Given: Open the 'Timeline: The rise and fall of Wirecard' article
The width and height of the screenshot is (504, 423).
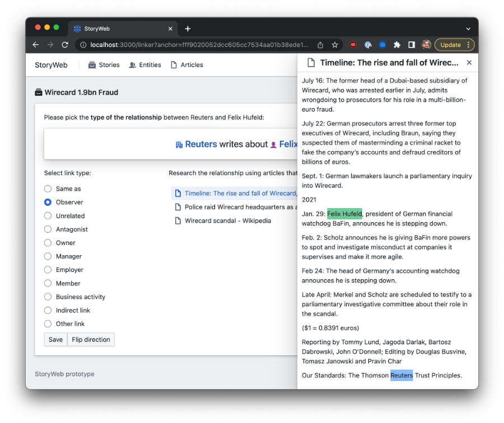Looking at the screenshot, I should [x=241, y=194].
